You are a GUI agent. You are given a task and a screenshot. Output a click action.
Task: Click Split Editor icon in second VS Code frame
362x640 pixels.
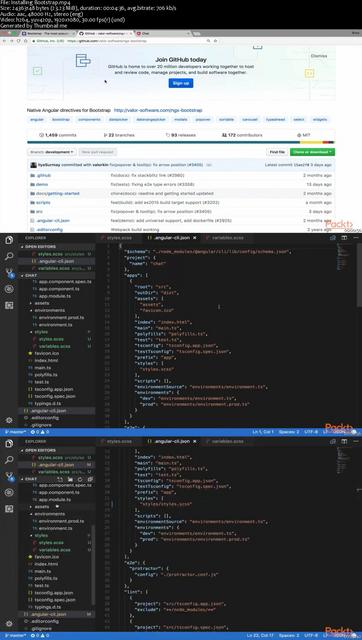[x=344, y=441]
